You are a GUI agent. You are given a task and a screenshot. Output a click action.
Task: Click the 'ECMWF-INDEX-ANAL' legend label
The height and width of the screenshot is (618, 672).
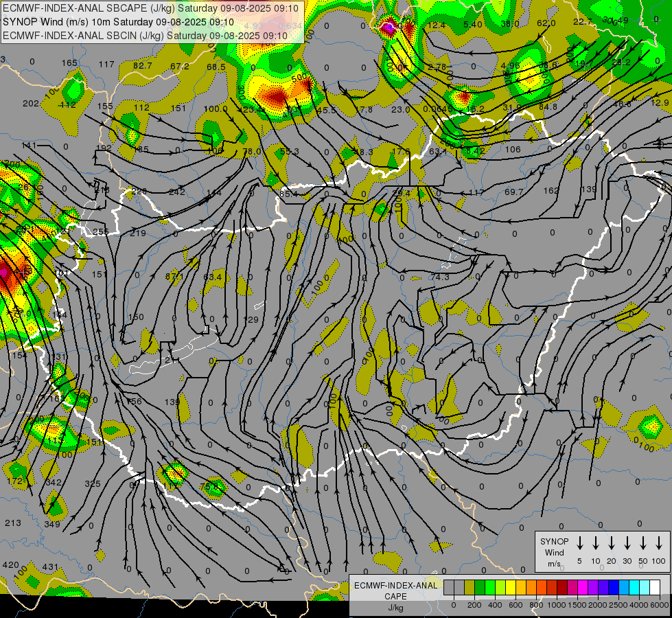pos(395,586)
